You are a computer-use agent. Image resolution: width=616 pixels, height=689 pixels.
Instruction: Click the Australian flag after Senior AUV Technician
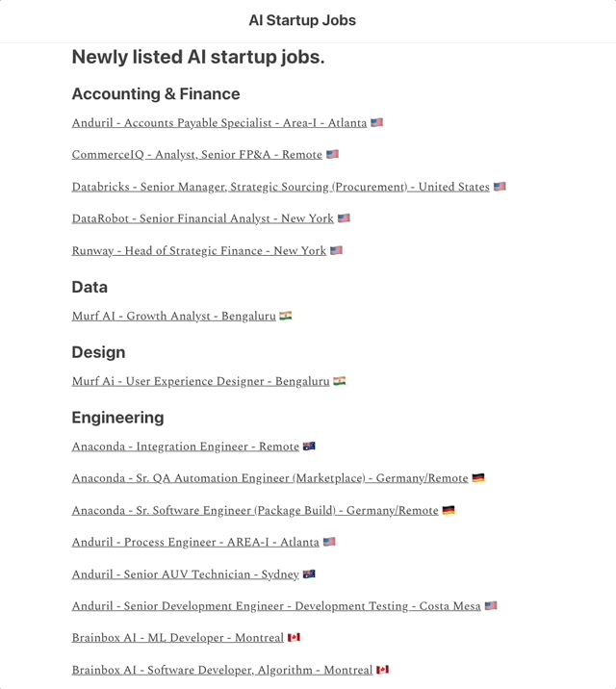(309, 574)
